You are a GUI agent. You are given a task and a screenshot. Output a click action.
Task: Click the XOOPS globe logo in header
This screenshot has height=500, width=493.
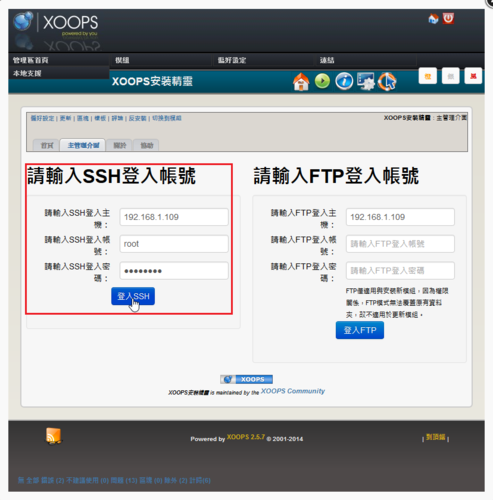click(23, 21)
